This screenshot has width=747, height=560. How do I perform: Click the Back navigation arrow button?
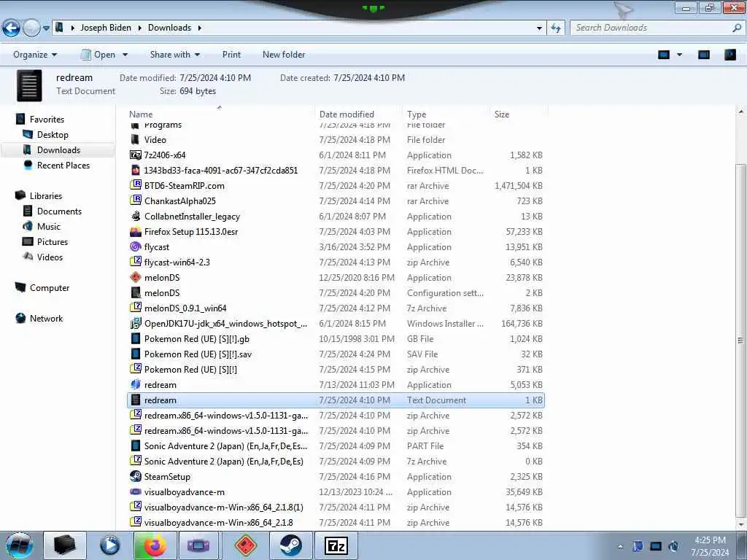pos(12,28)
